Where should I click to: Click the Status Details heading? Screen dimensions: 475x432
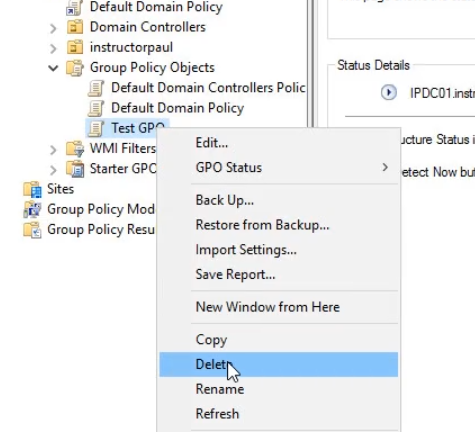(x=373, y=65)
